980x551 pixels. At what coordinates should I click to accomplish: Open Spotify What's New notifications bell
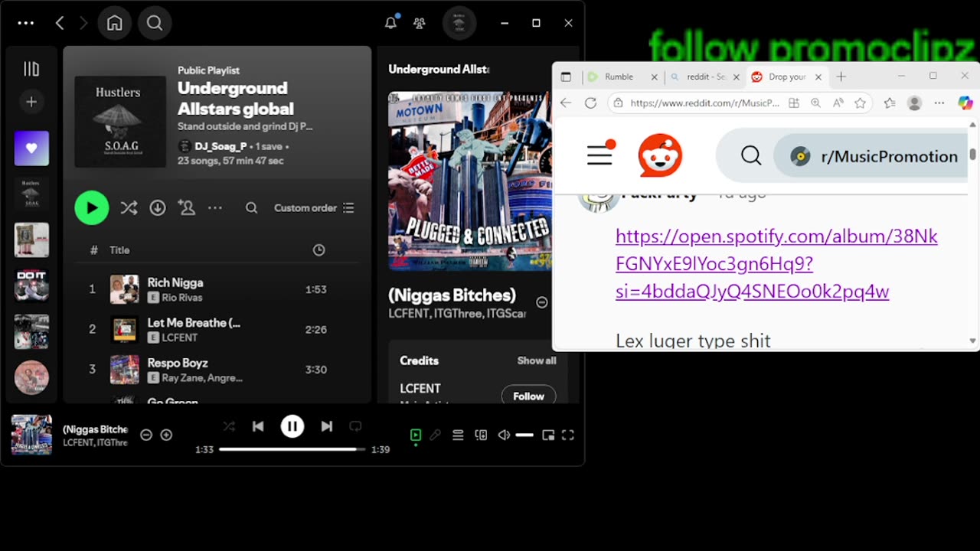390,23
